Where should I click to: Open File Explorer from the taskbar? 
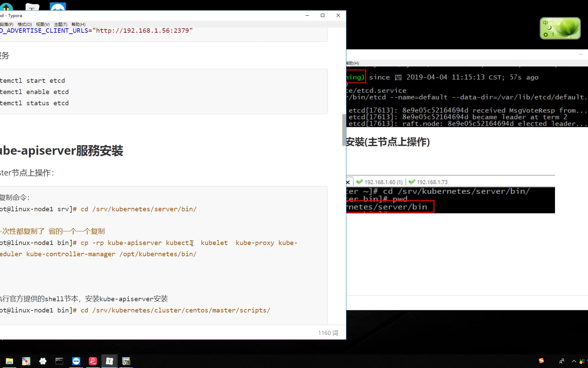(9, 361)
